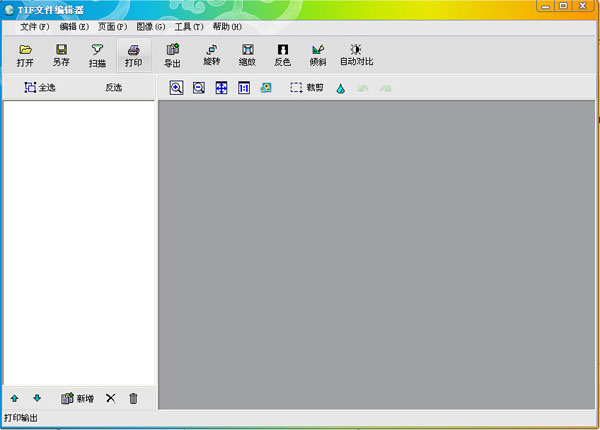Click the fit-to-window icon with four arrows
Screen dimensions: 600x430
tap(221, 88)
